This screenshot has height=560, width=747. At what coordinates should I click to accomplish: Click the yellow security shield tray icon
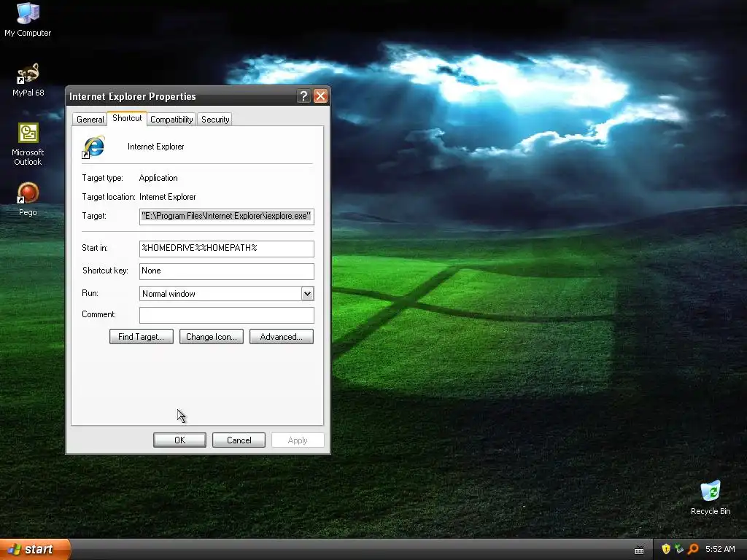point(666,549)
